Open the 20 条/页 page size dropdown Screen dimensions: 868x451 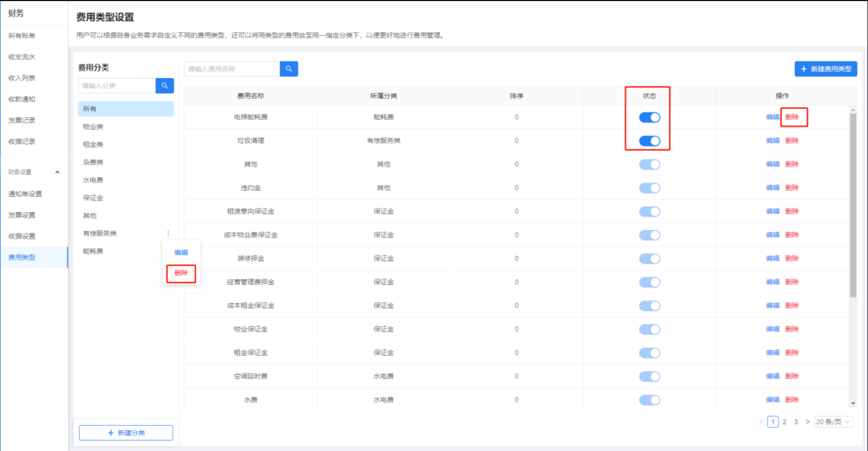[833, 422]
